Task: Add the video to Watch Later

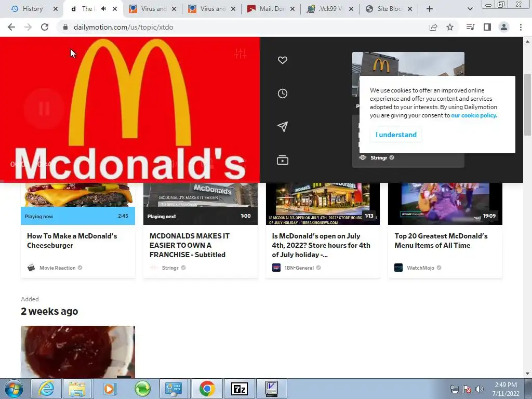Action: click(282, 94)
